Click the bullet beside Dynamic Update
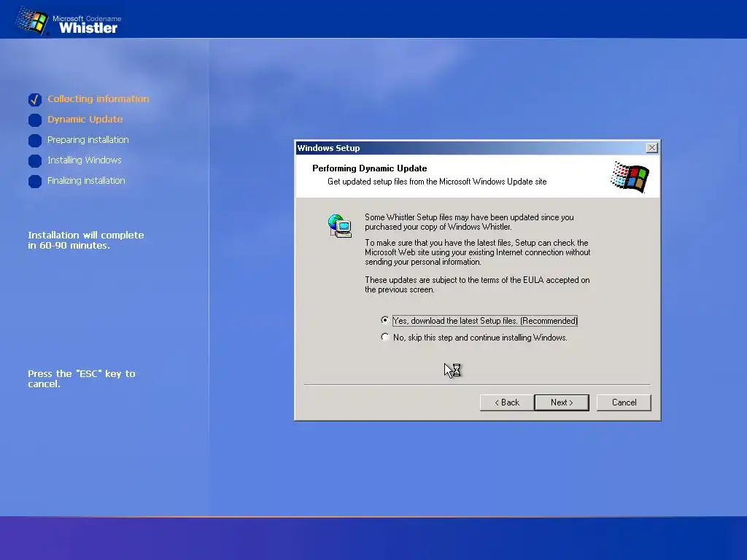This screenshot has height=560, width=747. tap(35, 120)
